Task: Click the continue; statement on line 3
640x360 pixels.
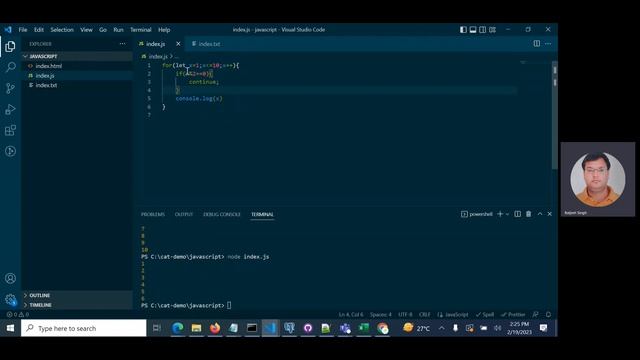Action: pos(204,82)
